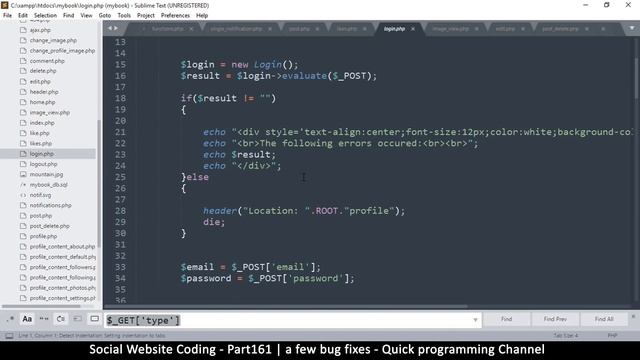
Task: Open the tab list dropdown arrow
Action: pos(631,28)
